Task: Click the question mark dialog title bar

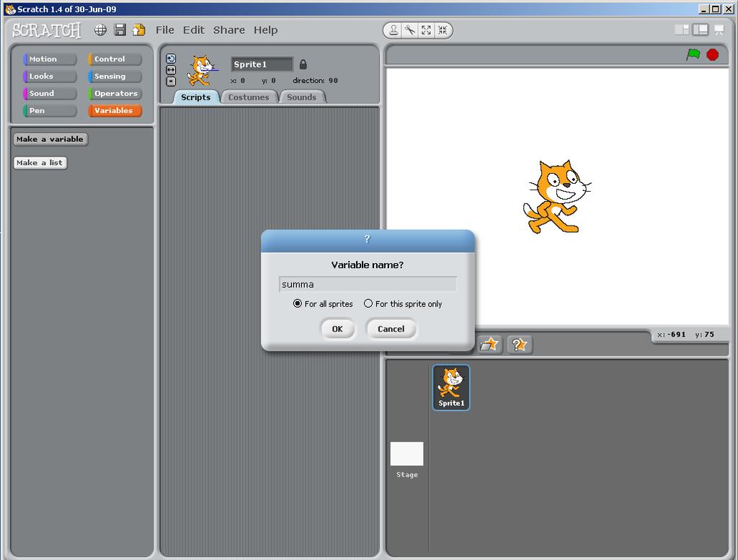Action: point(368,240)
